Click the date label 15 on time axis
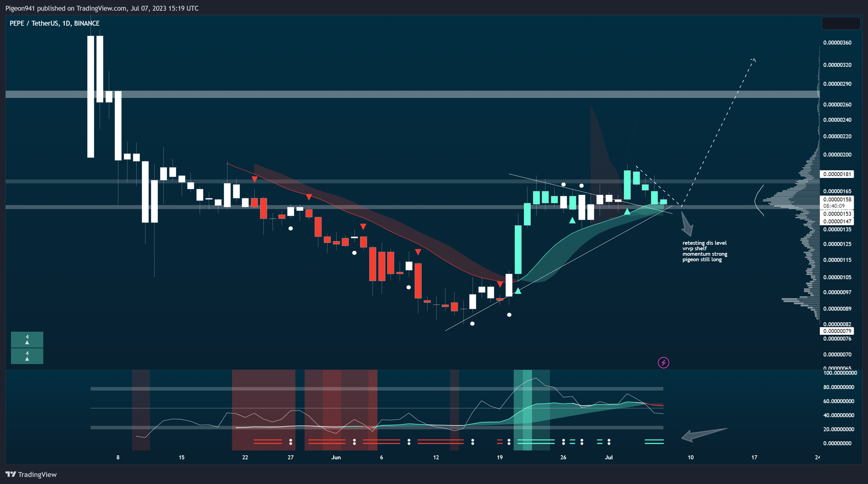 coord(181,457)
